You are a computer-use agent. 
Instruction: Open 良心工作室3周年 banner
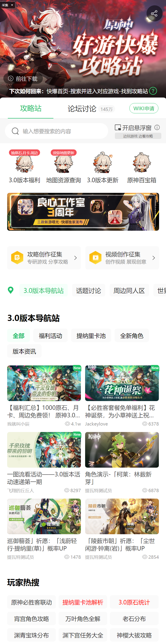tap(83, 212)
